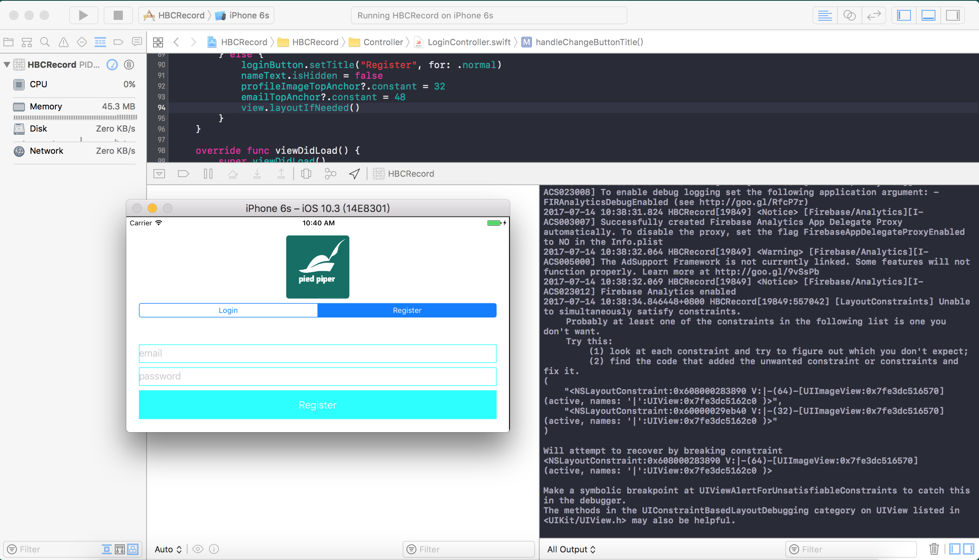The image size is (979, 560).
Task: Toggle the debug area panel visibility
Action: (x=928, y=15)
